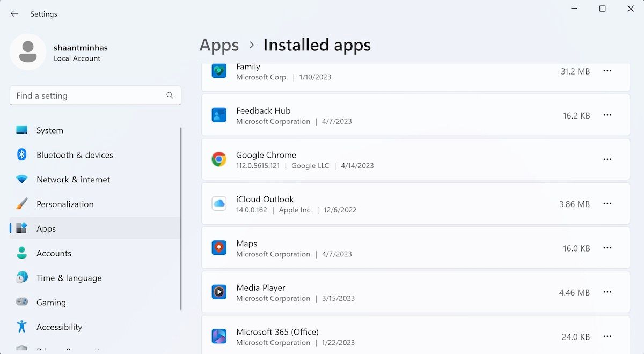This screenshot has height=354, width=644.
Task: Click the Accounts person icon
Action: [x=21, y=253]
